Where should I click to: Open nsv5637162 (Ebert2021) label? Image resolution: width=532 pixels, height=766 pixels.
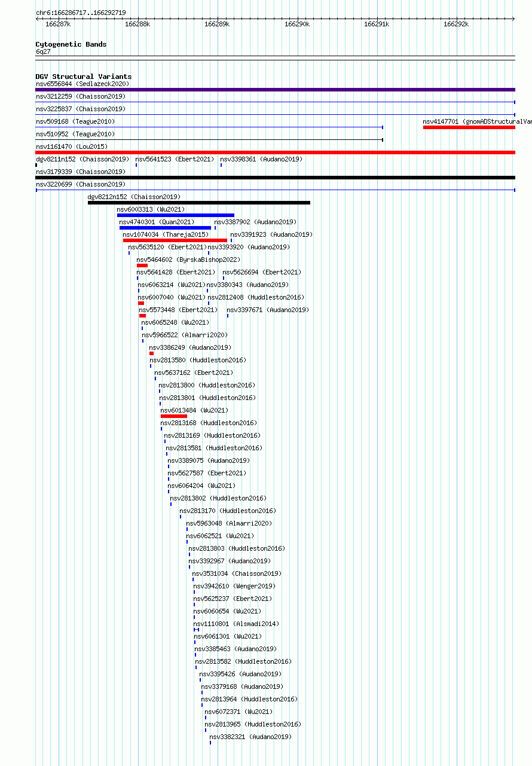click(194, 373)
